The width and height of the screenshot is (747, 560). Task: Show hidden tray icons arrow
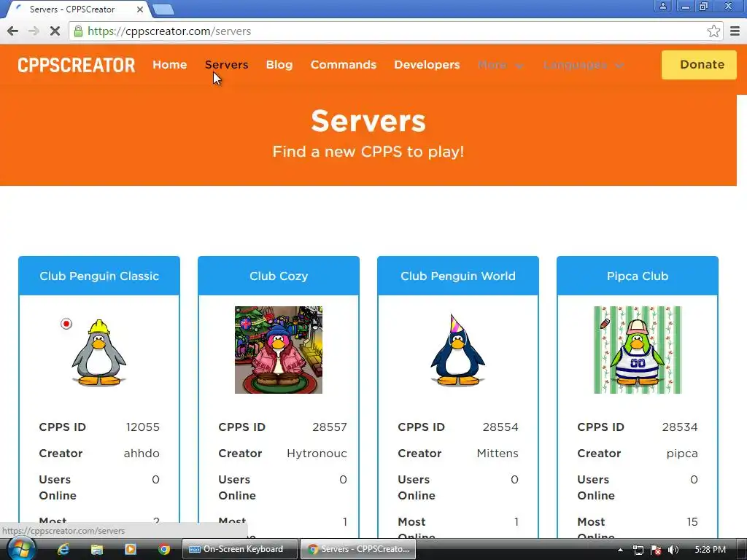[x=620, y=550]
